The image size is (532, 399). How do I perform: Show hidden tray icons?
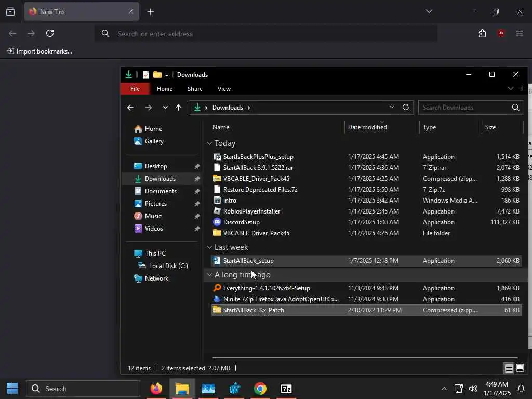(444, 389)
